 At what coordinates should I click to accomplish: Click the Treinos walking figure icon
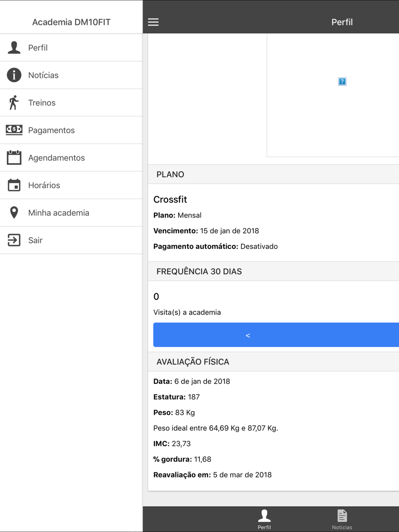pos(14,102)
